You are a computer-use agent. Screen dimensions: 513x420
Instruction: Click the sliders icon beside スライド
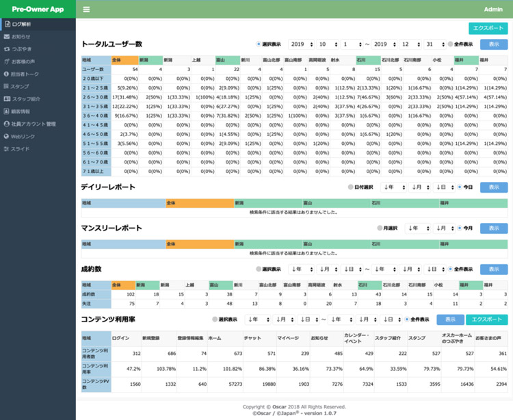click(6, 149)
